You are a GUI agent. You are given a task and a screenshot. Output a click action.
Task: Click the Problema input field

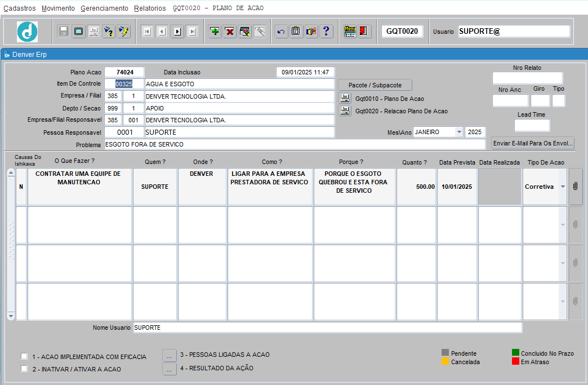point(295,144)
